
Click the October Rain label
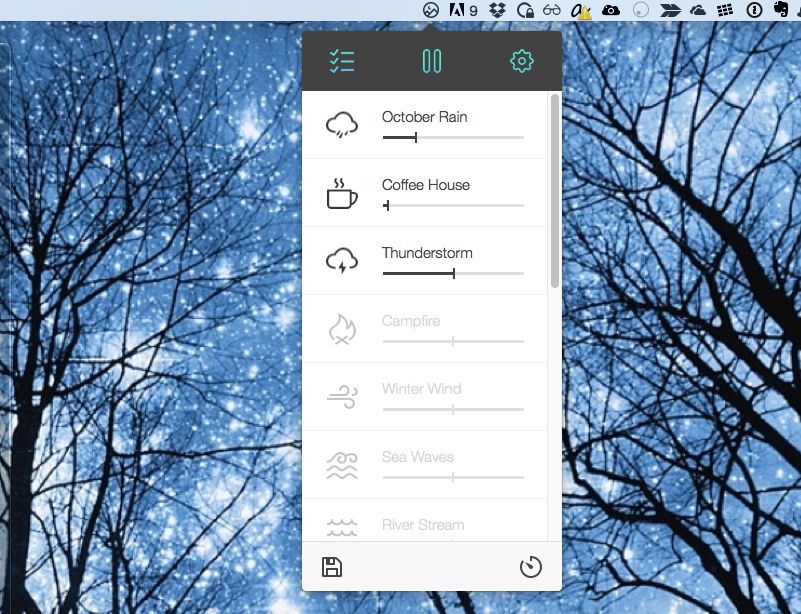point(425,117)
